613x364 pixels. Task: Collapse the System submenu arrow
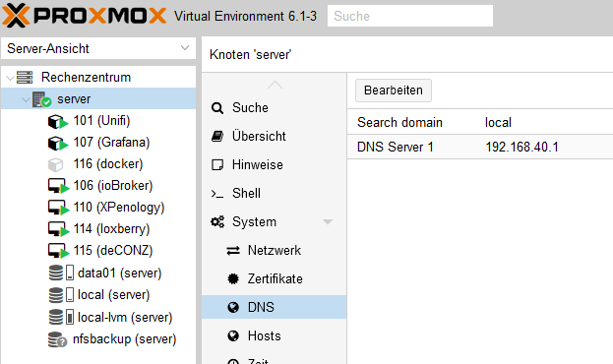click(x=328, y=222)
